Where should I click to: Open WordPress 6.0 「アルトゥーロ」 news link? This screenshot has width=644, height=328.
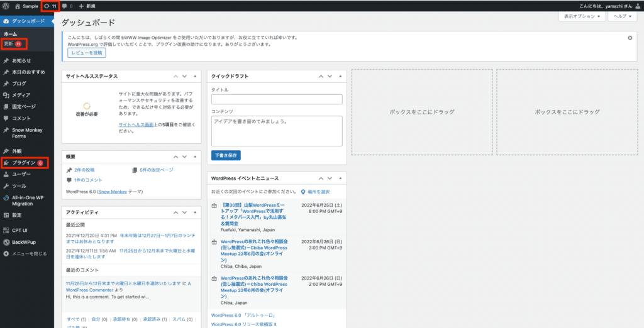[x=243, y=315]
